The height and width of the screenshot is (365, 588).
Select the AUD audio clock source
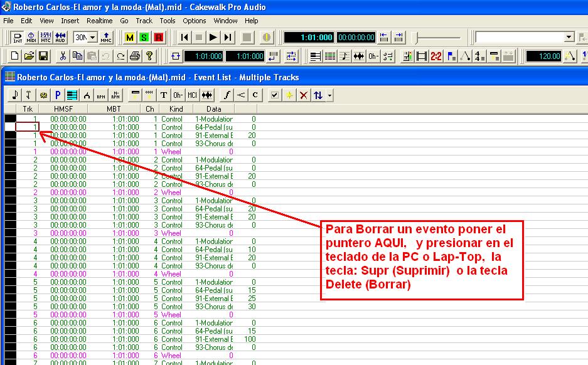coord(60,37)
